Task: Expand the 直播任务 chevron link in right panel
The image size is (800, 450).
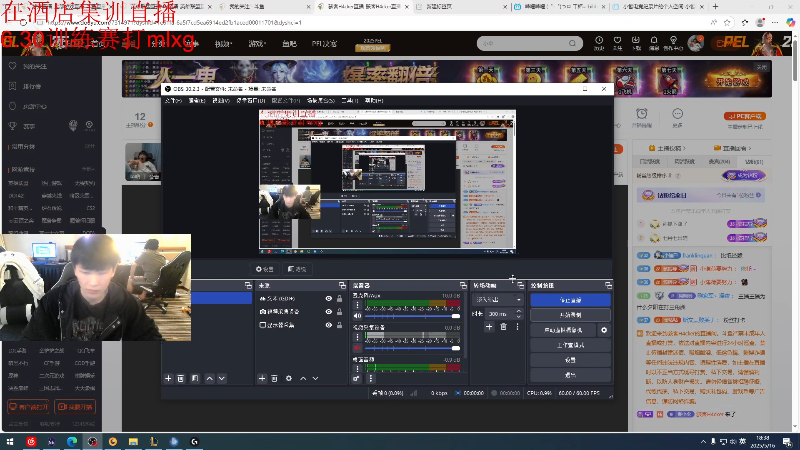Action: coord(732,148)
